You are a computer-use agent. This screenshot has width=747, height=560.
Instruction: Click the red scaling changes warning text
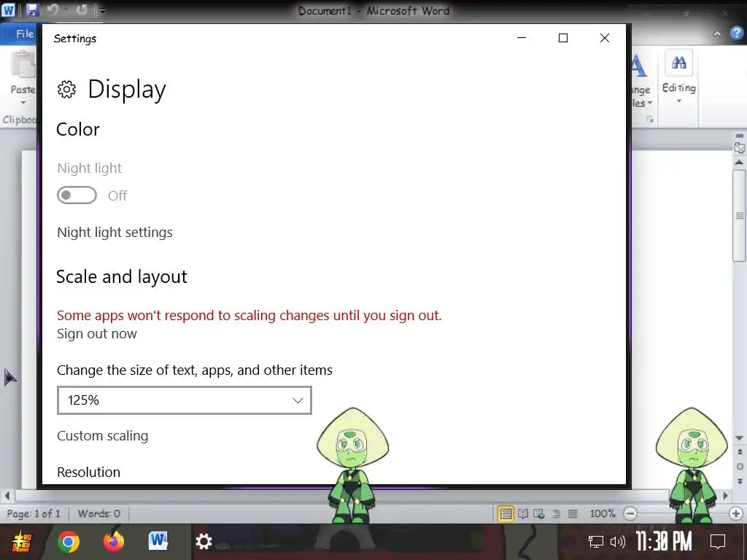(x=249, y=315)
